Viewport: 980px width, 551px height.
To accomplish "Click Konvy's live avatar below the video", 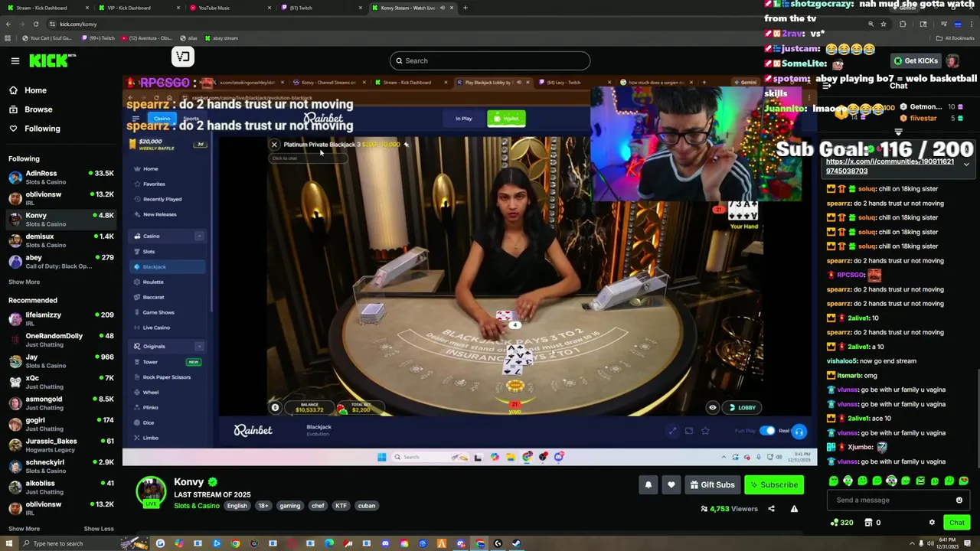I will click(151, 492).
